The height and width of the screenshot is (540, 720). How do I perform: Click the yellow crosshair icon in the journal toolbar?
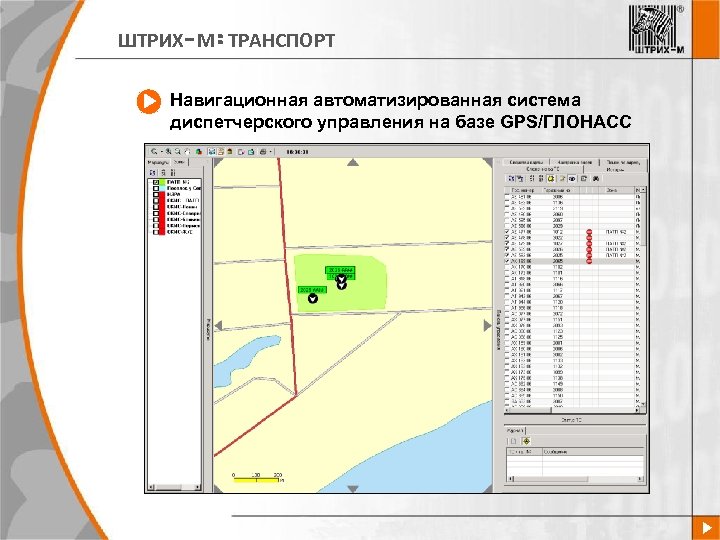pyautogui.click(x=526, y=441)
